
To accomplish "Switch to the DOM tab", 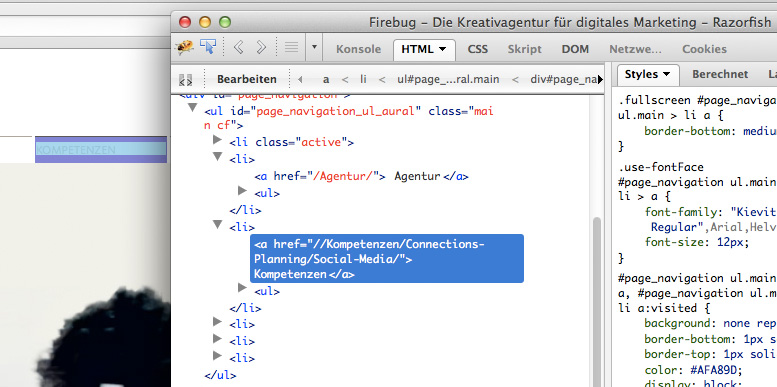I will pyautogui.click(x=575, y=49).
